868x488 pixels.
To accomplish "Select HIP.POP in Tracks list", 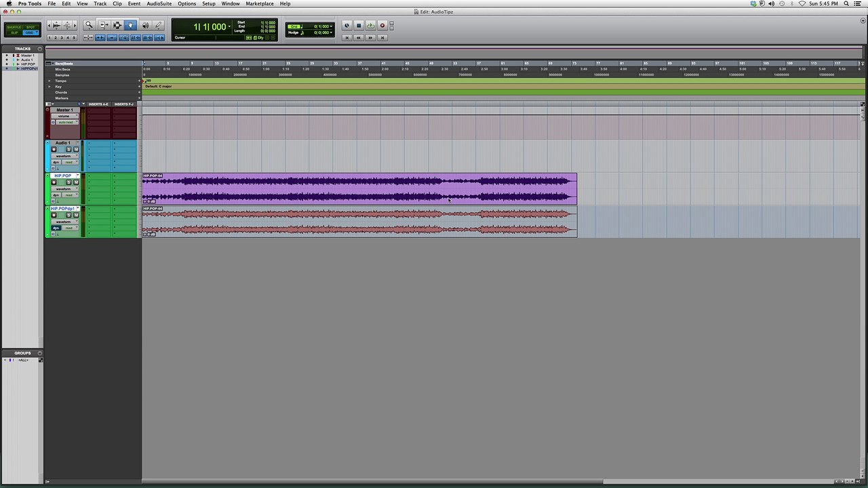I will click(28, 64).
